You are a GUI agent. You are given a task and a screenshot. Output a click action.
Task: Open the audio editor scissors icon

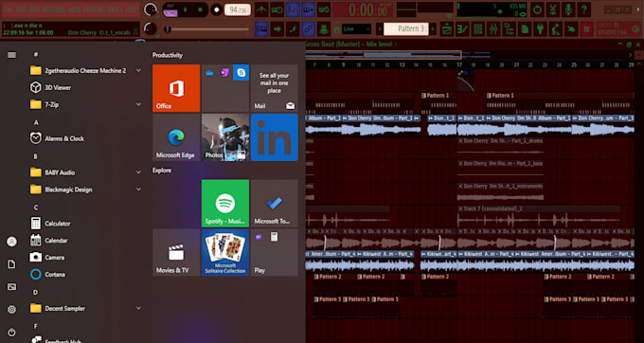[553, 9]
